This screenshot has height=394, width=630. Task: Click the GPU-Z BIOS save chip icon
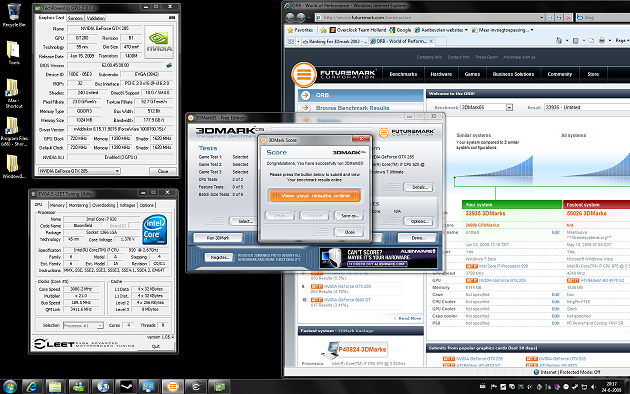pyautogui.click(x=169, y=65)
